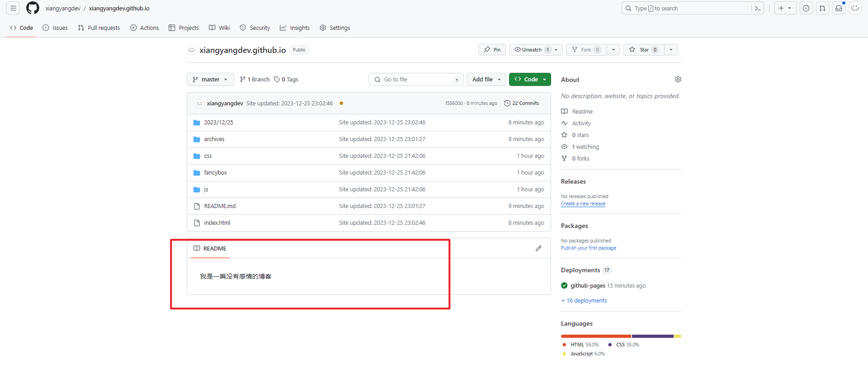
Task: Select the README tab in file viewer
Action: click(x=210, y=248)
